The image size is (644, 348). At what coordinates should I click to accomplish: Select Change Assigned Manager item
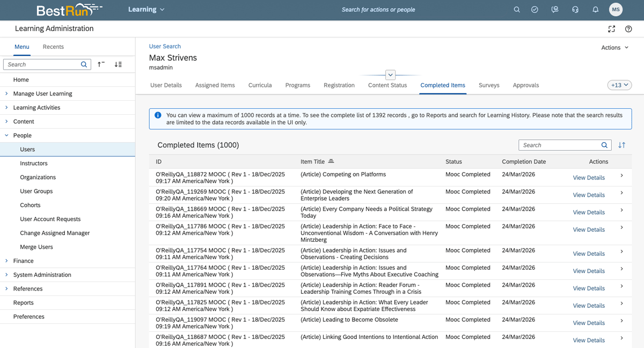click(x=55, y=233)
